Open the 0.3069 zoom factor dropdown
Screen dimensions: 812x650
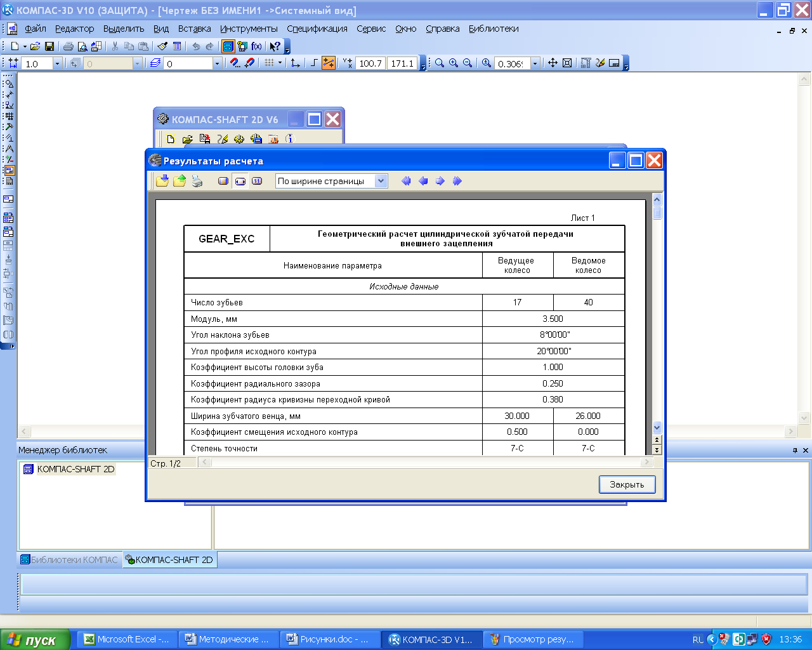(x=535, y=63)
